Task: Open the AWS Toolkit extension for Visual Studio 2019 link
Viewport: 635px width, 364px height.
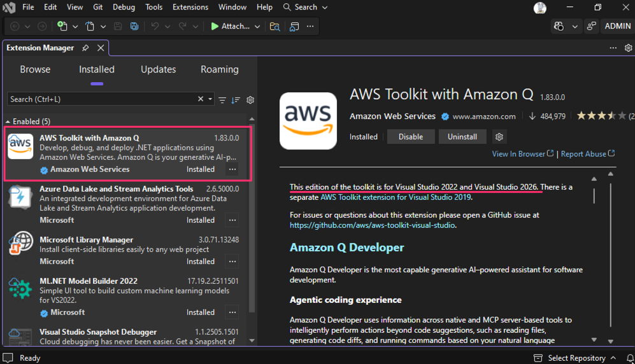Action: point(396,197)
